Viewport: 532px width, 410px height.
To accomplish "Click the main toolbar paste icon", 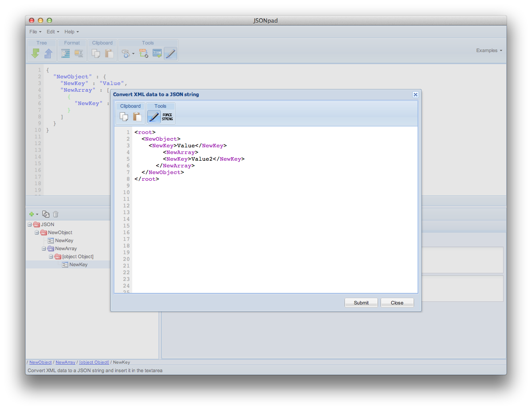I will tap(109, 53).
